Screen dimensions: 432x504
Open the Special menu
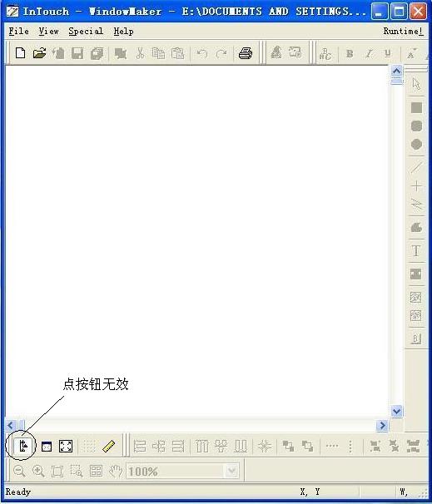pos(86,31)
